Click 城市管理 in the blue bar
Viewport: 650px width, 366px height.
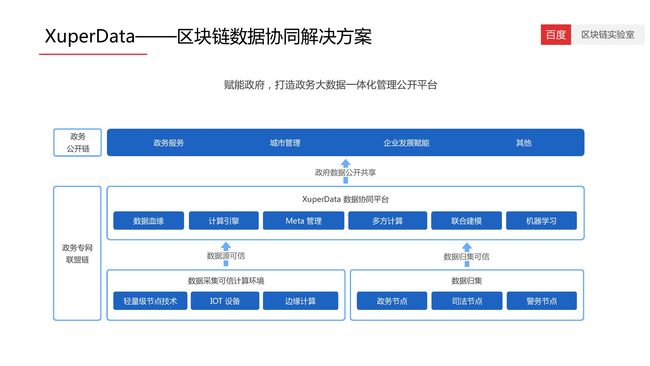coord(285,143)
